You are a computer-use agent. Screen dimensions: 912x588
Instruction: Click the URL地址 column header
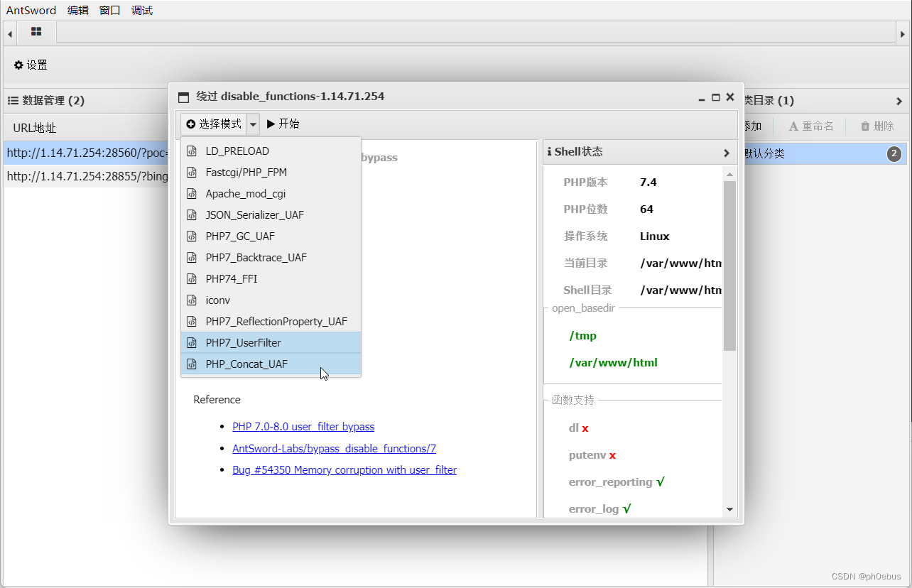[35, 128]
